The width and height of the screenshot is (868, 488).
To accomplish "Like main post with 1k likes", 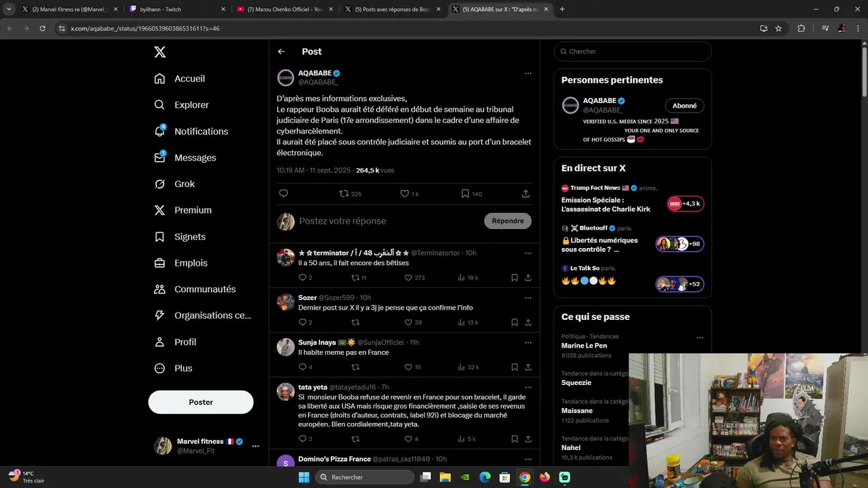I will [409, 194].
